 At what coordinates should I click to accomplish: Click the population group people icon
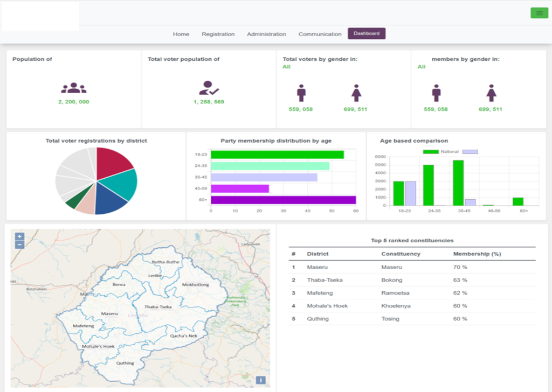click(73, 88)
